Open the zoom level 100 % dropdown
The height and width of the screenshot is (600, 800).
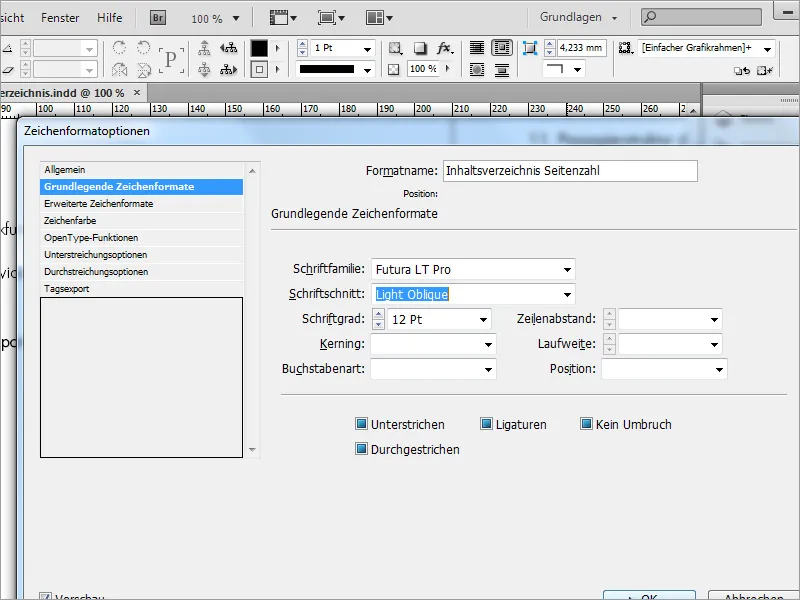236,19
